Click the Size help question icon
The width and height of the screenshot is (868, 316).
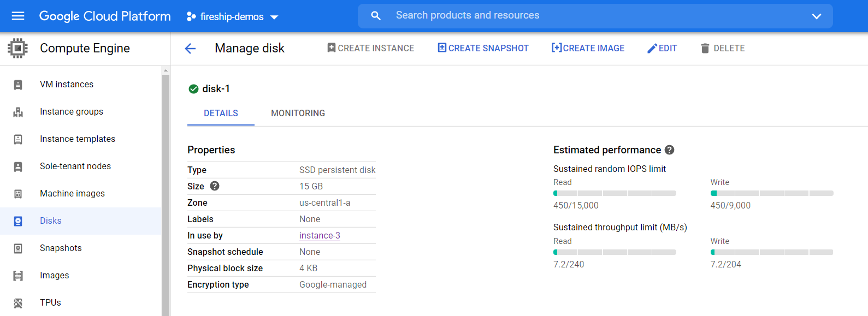click(215, 186)
